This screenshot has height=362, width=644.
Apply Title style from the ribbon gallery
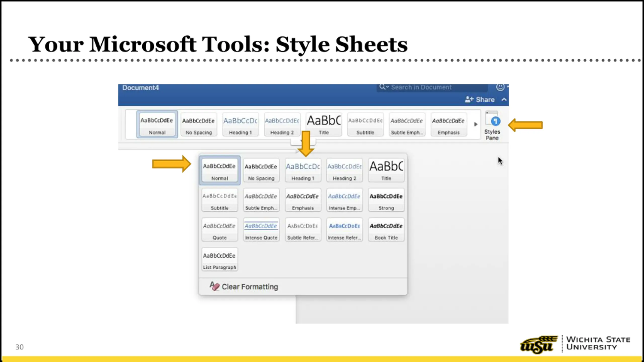(x=324, y=124)
